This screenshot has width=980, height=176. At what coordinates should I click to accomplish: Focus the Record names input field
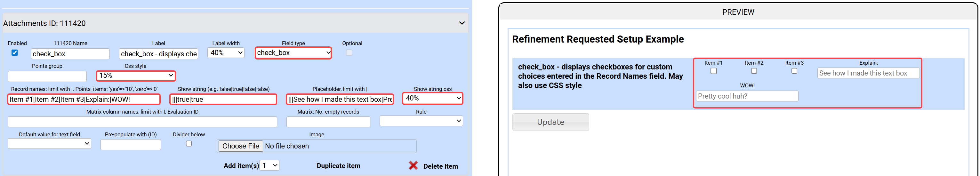point(84,99)
